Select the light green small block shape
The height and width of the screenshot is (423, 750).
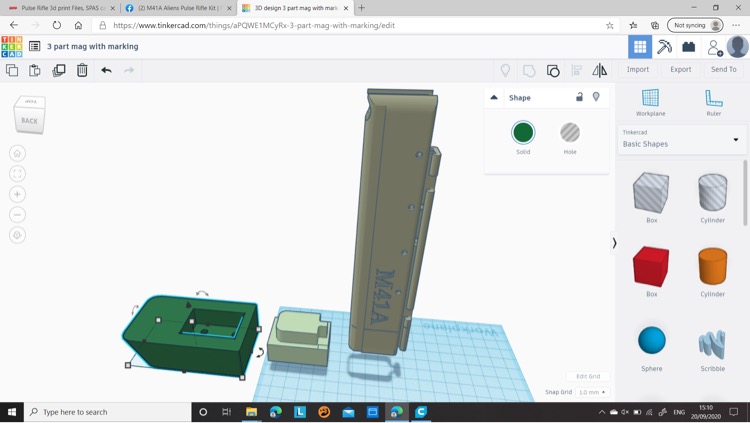tap(298, 339)
